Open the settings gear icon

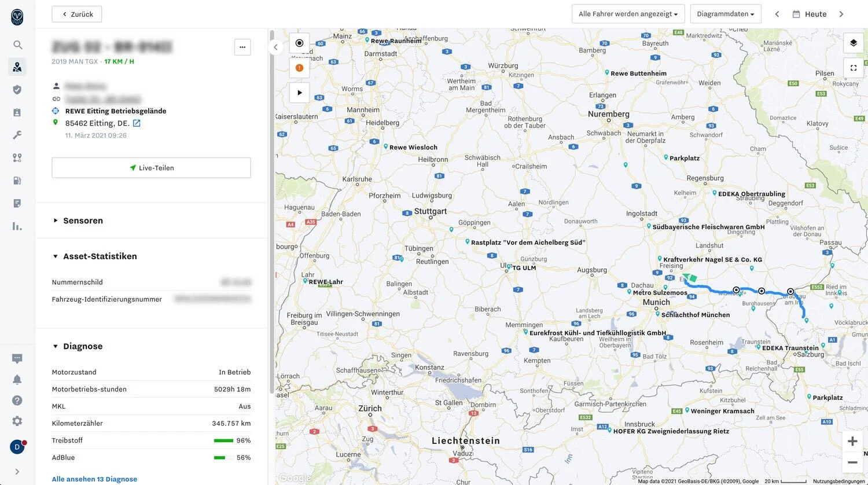pos(17,421)
